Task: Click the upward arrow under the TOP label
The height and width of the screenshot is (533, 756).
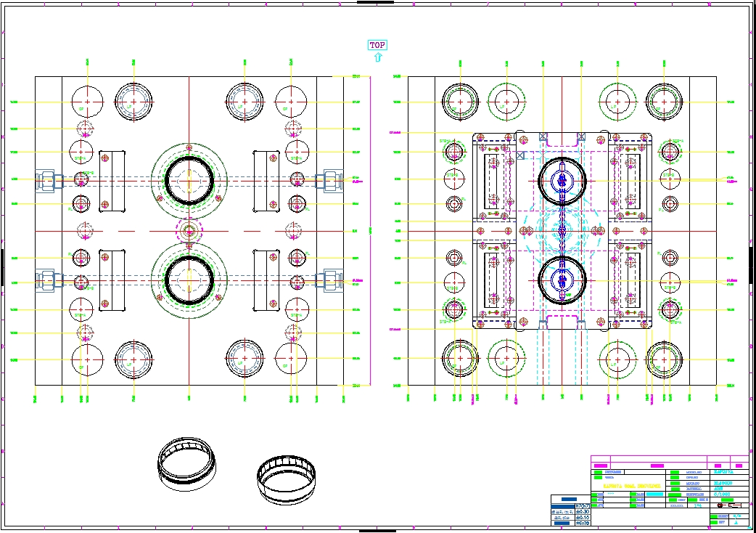Action: tap(377, 57)
